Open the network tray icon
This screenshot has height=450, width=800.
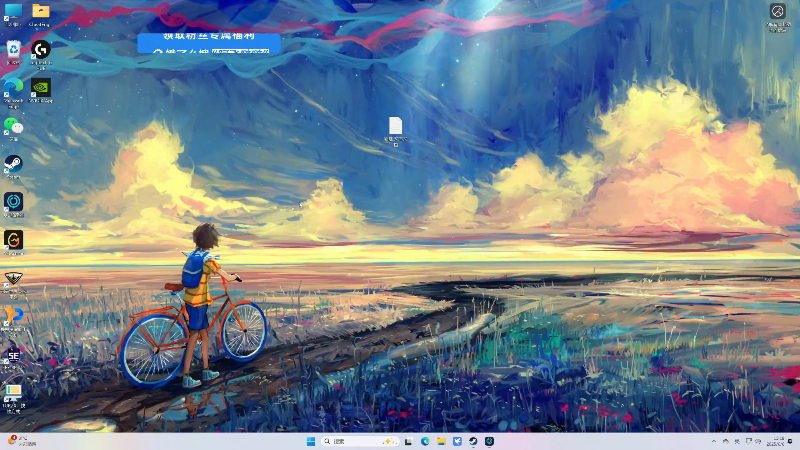[x=748, y=441]
